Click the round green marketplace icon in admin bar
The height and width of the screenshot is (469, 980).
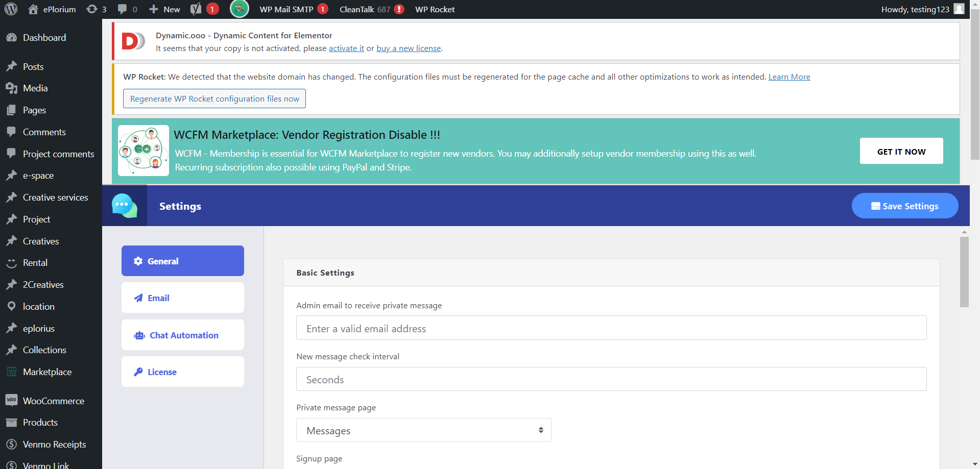pos(240,9)
